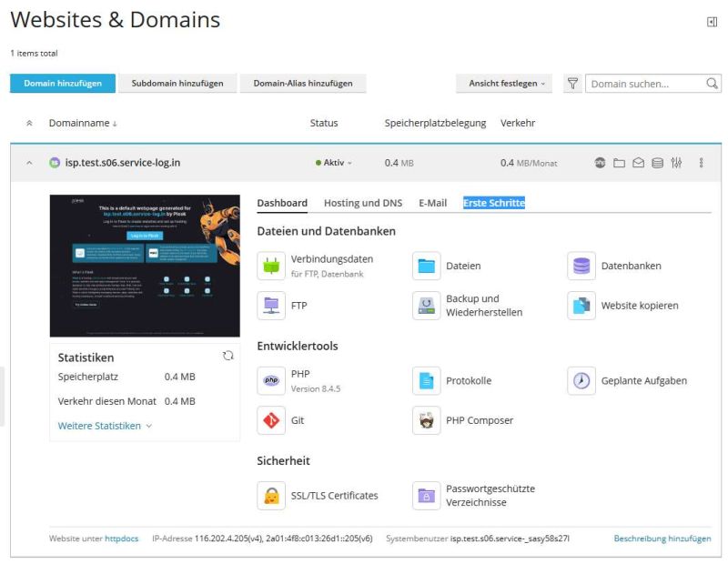The image size is (728, 564).
Task: Click the filter funnel icon
Action: pyautogui.click(x=573, y=84)
